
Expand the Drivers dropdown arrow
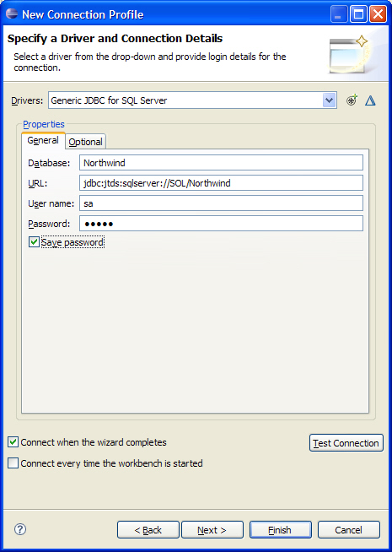coord(329,100)
